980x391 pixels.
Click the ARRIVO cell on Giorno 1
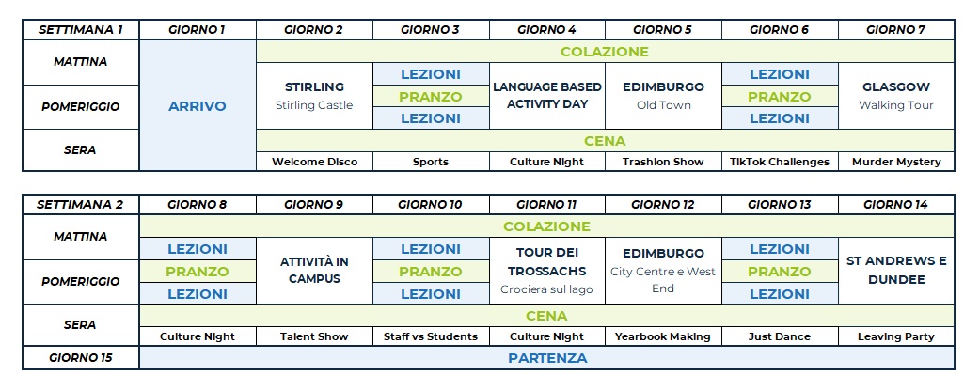coord(198,106)
